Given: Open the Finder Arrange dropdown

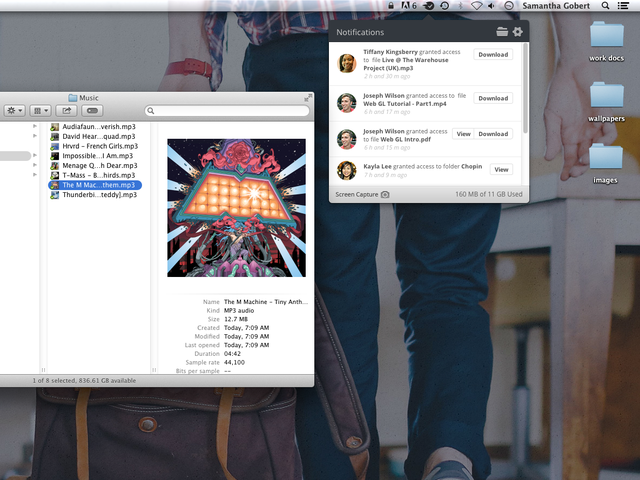Looking at the screenshot, I should 41,111.
